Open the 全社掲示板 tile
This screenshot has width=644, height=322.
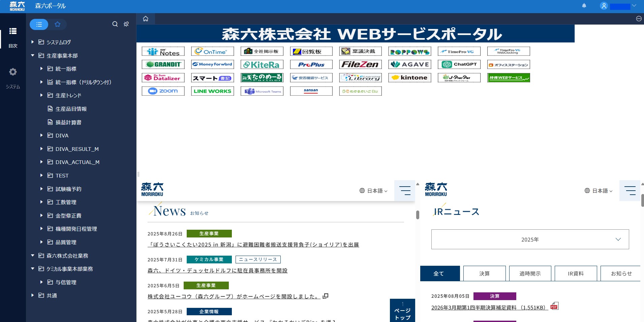(262, 51)
